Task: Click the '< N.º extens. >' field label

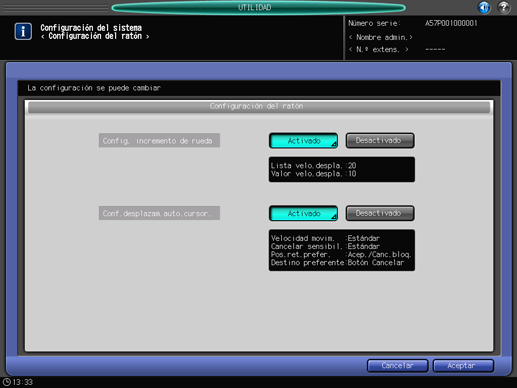Action: [x=379, y=50]
